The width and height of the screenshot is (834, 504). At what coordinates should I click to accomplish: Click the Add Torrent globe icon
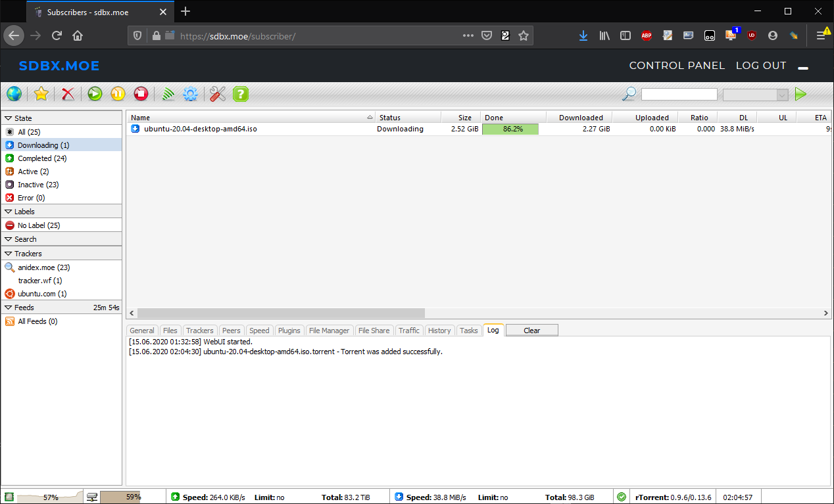14,94
